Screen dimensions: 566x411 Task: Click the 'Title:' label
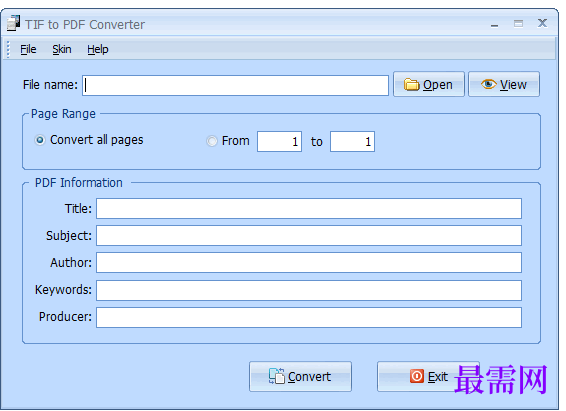click(78, 209)
